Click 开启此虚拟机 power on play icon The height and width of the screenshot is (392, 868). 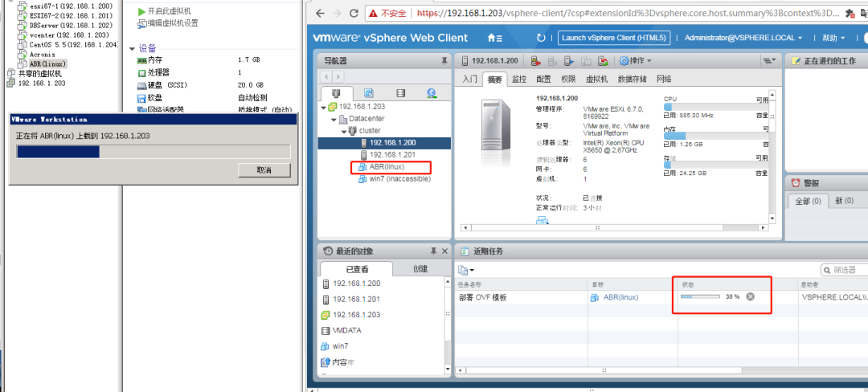pos(141,11)
